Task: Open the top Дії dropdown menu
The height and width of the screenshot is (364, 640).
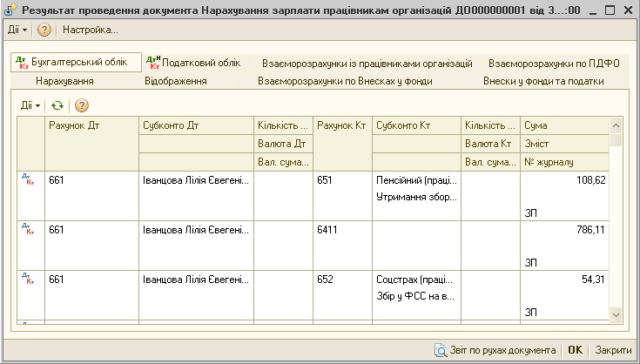Action: pyautogui.click(x=17, y=30)
